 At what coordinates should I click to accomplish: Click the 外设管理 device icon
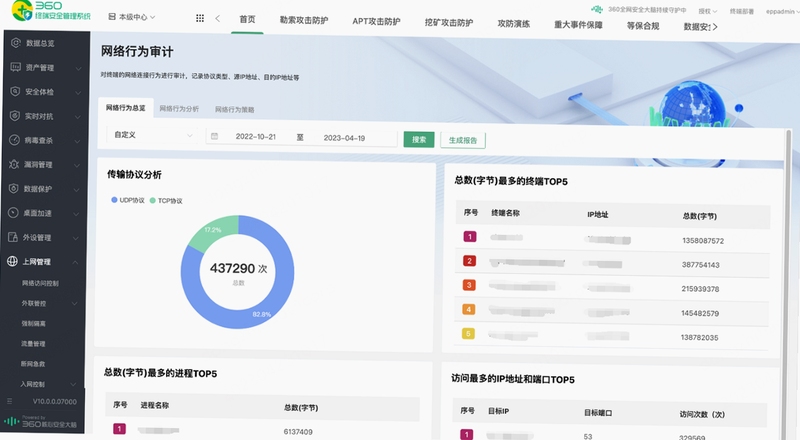point(13,237)
